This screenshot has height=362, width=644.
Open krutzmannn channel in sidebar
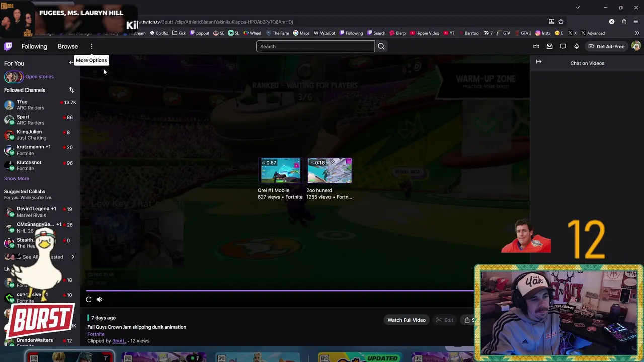40,150
